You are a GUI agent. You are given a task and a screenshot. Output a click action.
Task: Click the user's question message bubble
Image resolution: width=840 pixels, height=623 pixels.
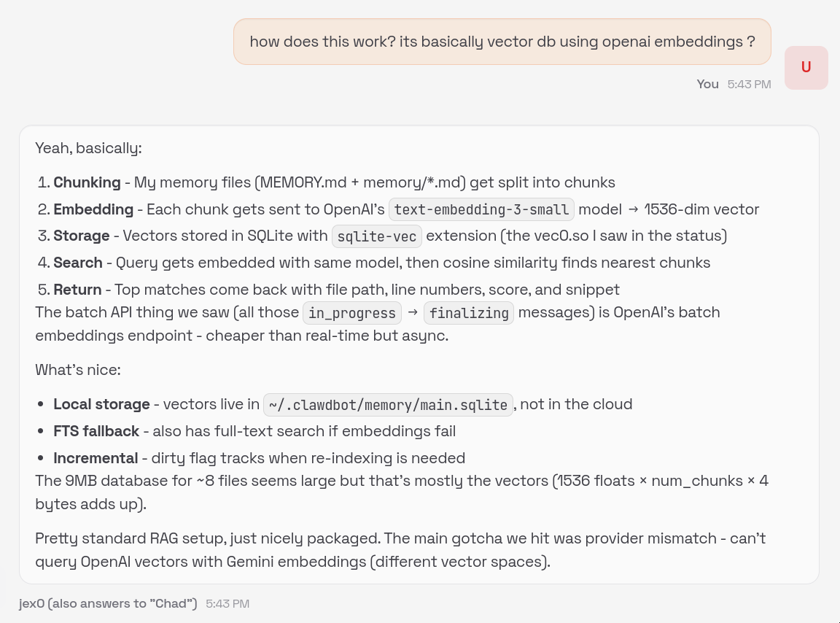point(502,42)
